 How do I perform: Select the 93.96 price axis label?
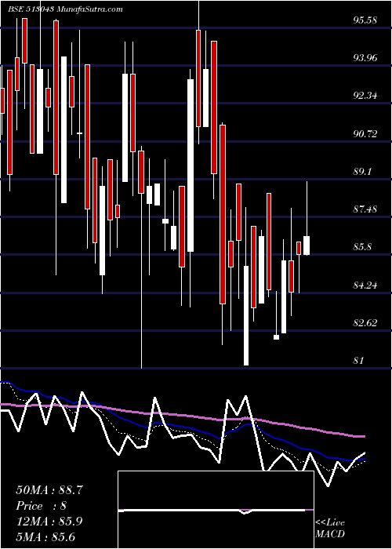[365, 57]
